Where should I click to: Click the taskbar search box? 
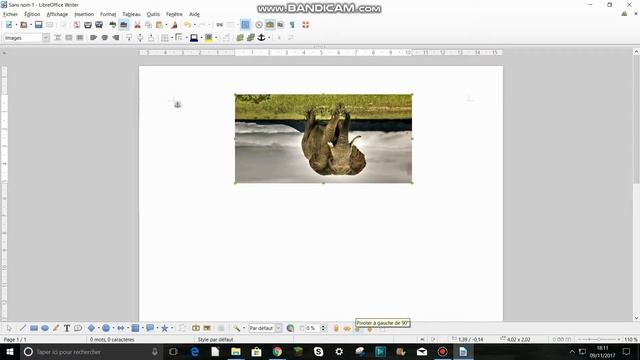pyautogui.click(x=91, y=351)
